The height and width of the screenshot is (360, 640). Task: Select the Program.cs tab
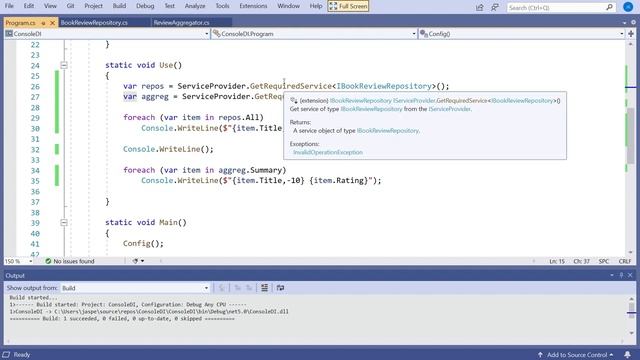[x=20, y=23]
